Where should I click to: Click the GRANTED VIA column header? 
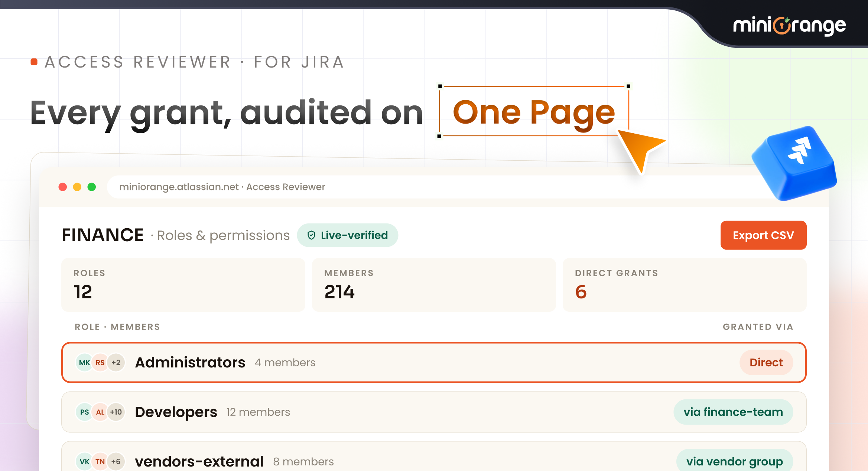pos(758,327)
